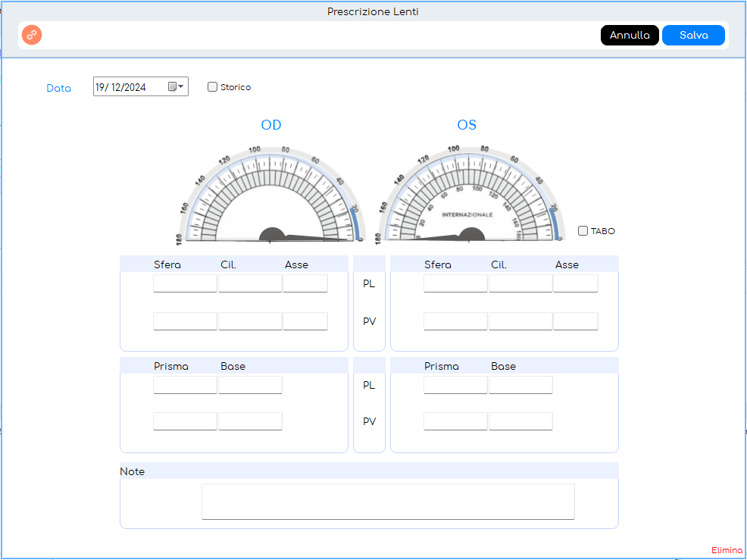Click OS Base field in PL row
The width and height of the screenshot is (747, 560).
520,385
